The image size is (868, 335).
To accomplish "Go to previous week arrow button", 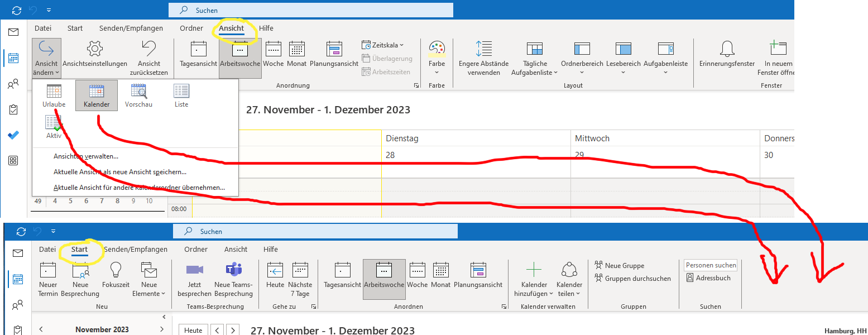I will point(218,330).
